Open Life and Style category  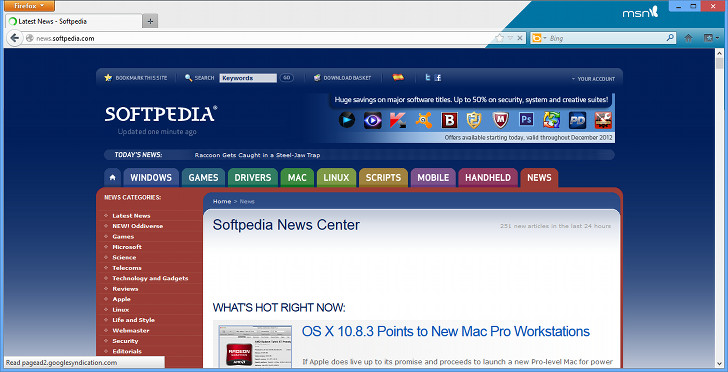click(x=133, y=320)
